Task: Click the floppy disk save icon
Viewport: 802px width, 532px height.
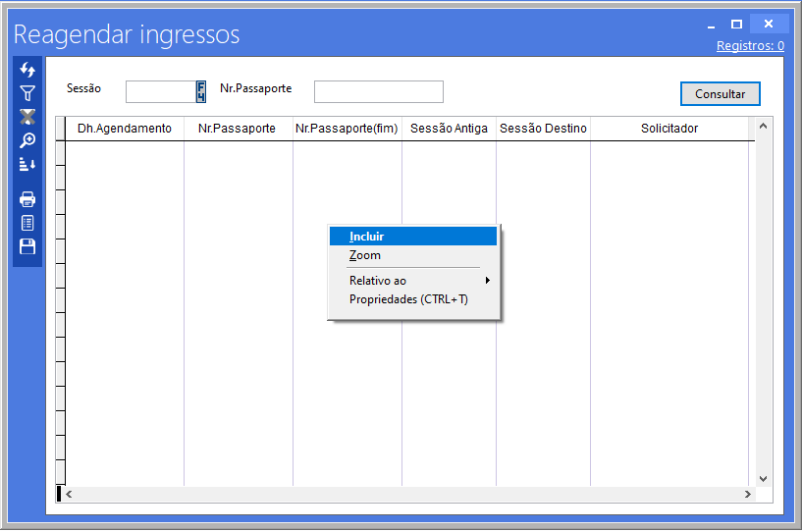Action: point(27,246)
